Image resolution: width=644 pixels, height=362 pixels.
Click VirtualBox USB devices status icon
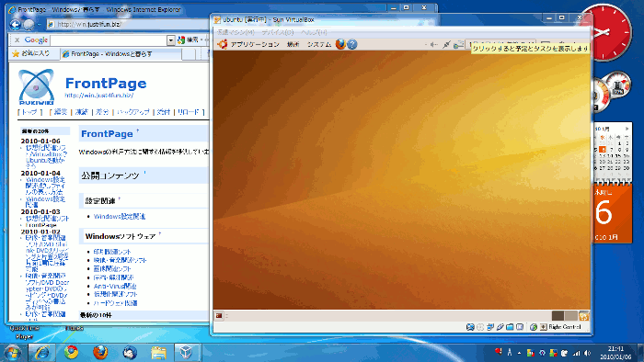click(x=500, y=327)
